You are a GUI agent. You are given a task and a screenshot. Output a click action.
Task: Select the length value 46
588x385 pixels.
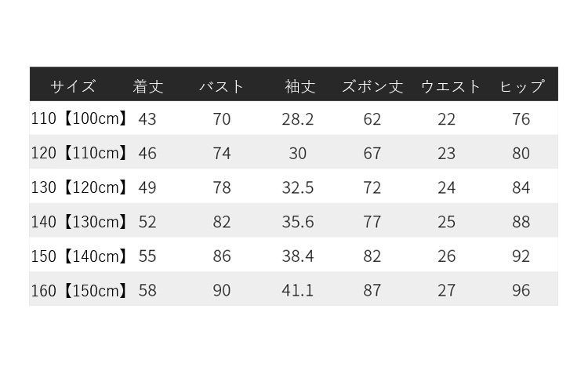tap(147, 154)
